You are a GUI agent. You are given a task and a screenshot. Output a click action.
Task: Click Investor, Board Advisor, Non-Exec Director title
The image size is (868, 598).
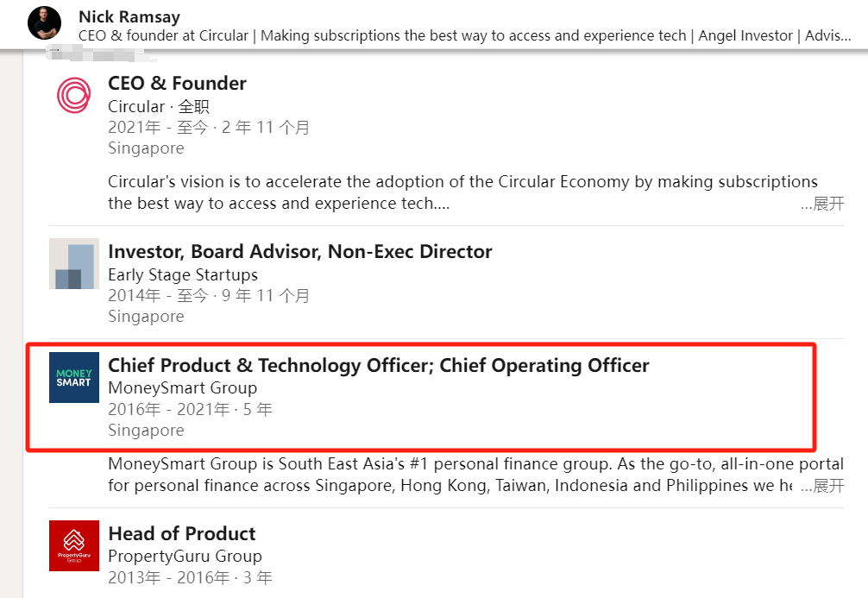(299, 252)
